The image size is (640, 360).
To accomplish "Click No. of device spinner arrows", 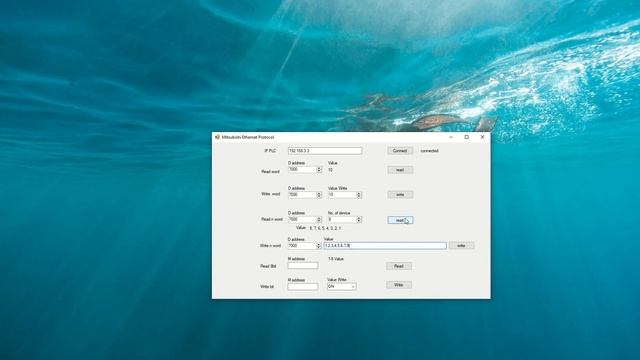I will (x=359, y=220).
